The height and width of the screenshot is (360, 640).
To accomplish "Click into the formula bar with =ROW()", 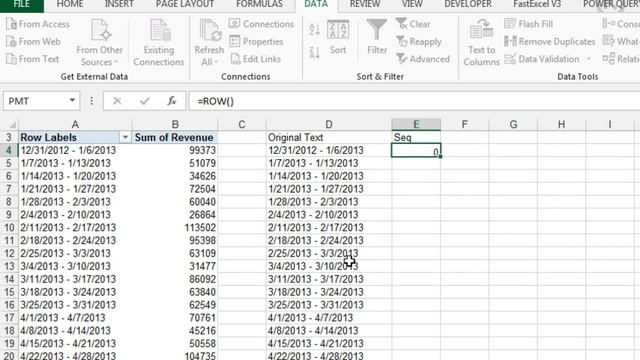I will tap(414, 101).
